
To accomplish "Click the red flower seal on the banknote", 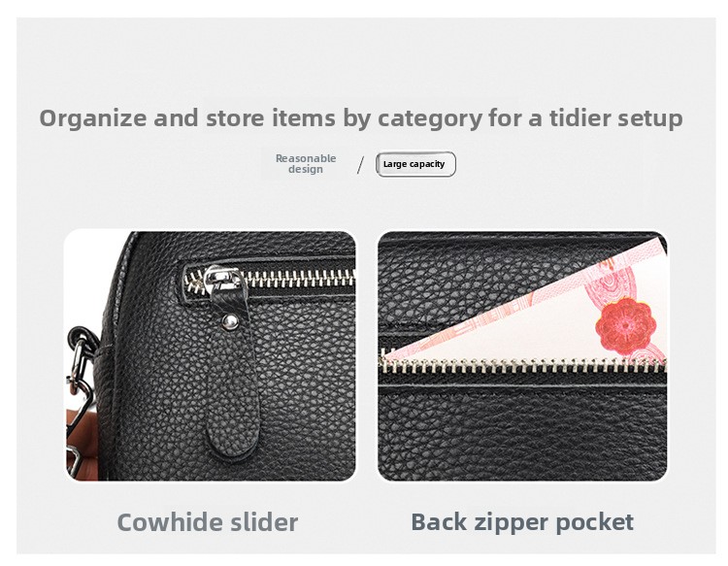I will coord(625,326).
